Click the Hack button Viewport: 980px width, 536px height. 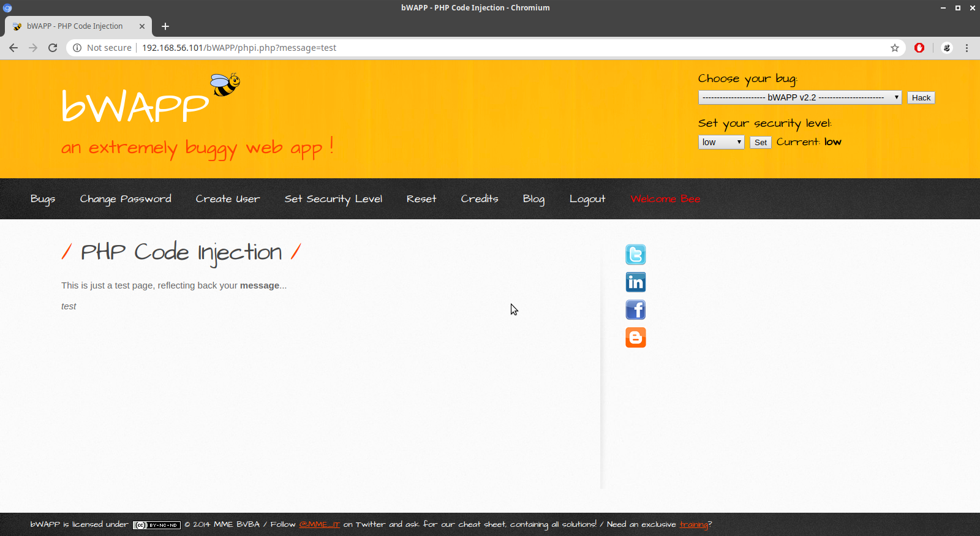click(921, 97)
